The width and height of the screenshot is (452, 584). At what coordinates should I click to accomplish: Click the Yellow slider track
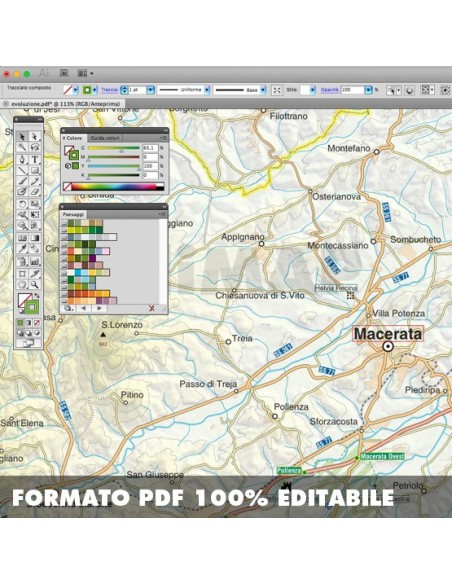(114, 166)
